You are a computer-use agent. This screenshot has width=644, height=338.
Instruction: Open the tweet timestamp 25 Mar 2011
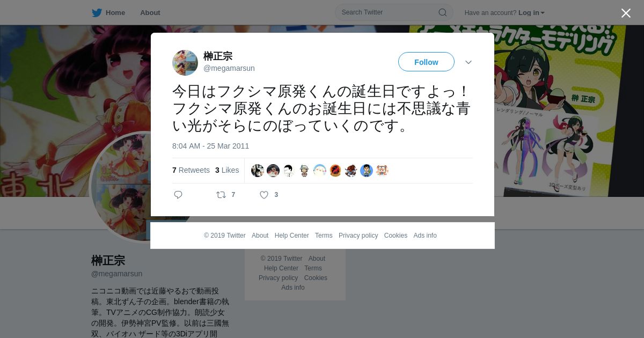pyautogui.click(x=210, y=146)
